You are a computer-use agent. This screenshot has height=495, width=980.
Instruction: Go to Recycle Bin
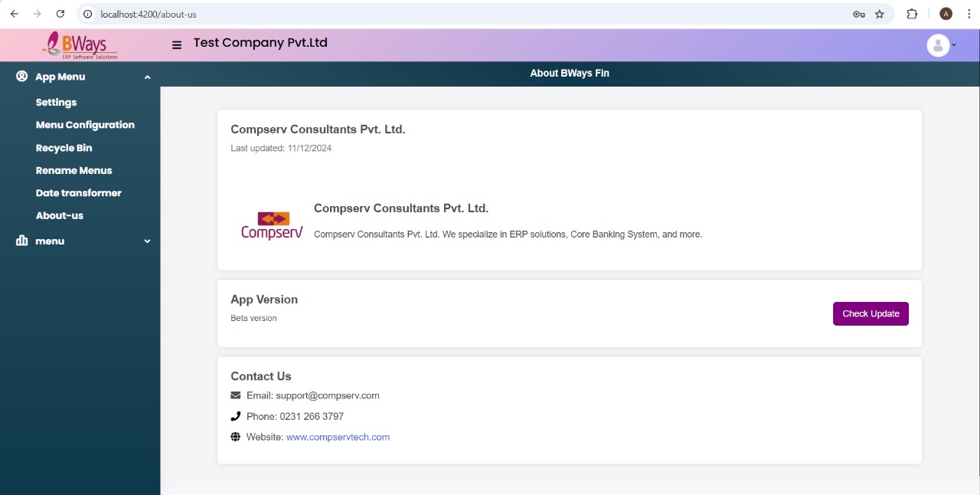(64, 148)
